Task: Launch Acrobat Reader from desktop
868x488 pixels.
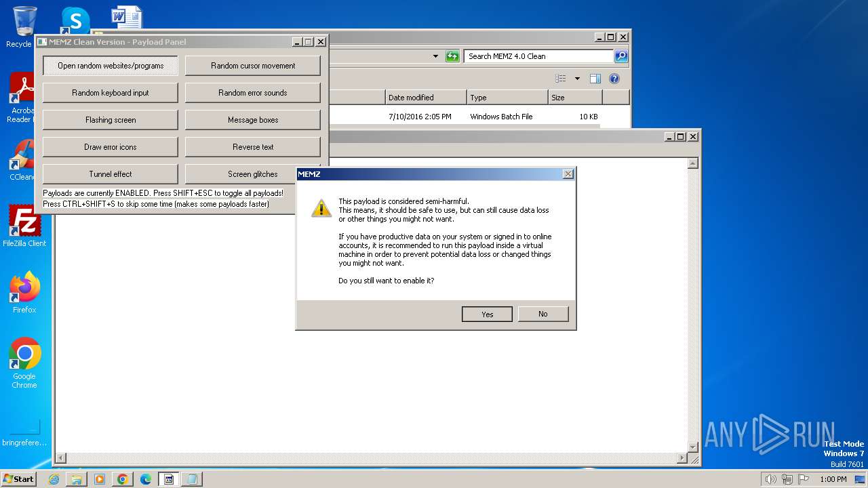Action: click(22, 98)
